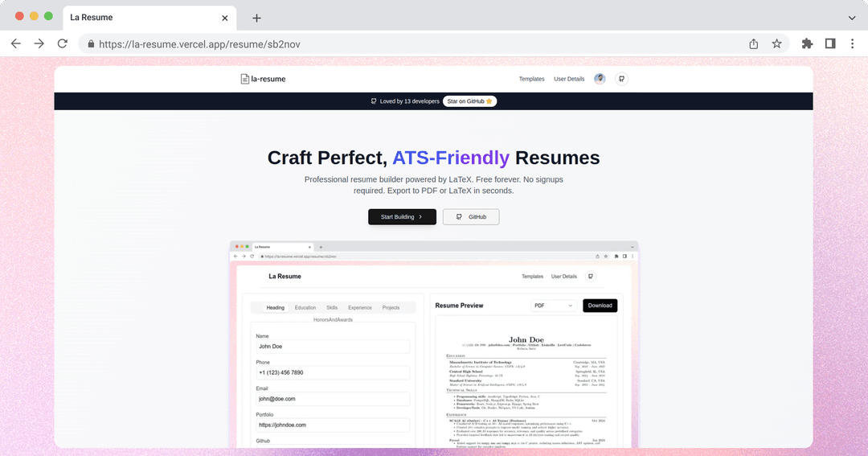868x456 pixels.
Task: Select the HonorsAndAwards tab in the preview screenshot
Action: pyautogui.click(x=333, y=320)
